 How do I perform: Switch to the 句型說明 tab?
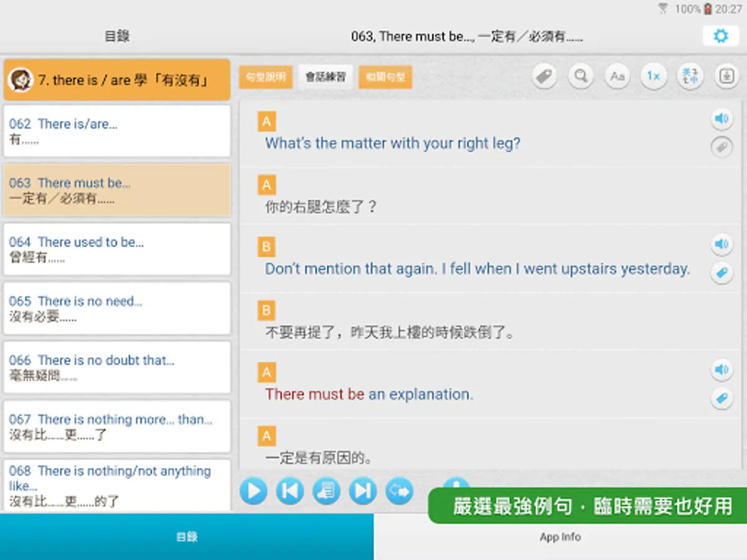[266, 77]
